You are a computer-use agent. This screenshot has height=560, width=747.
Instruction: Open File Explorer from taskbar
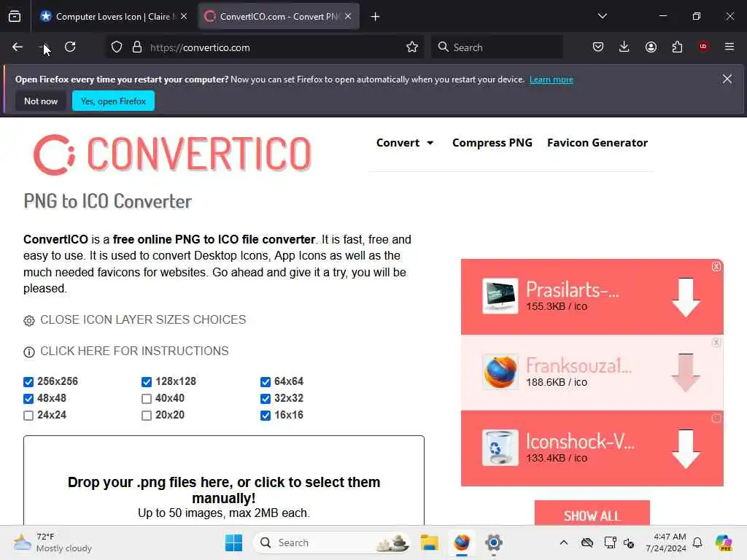429,542
